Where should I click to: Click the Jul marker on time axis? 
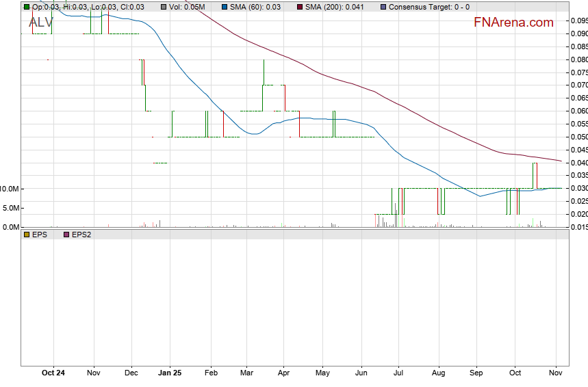(x=398, y=373)
